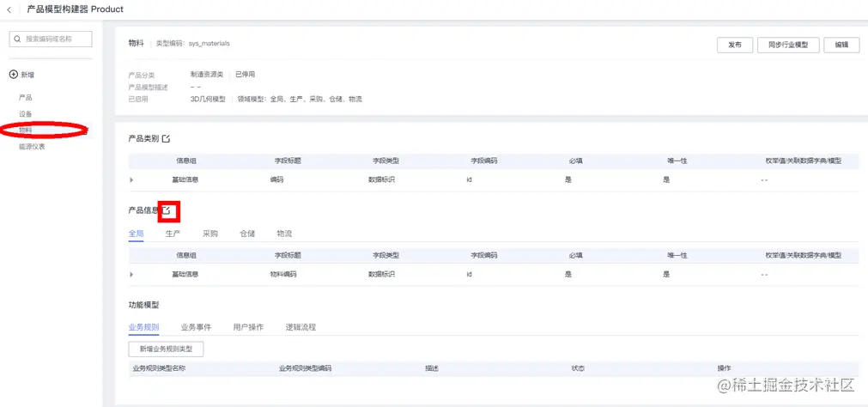
Task: Click the sys_materials type code text
Action: coord(209,43)
